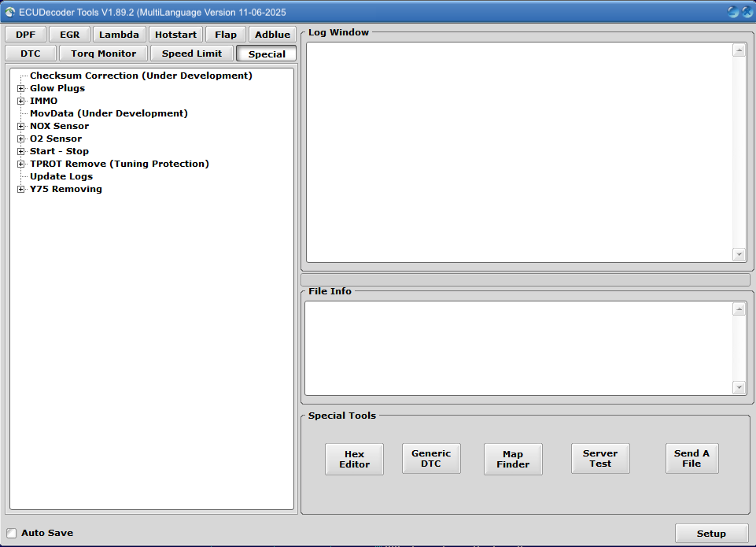
Task: Switch to the DPF tab
Action: (x=25, y=34)
